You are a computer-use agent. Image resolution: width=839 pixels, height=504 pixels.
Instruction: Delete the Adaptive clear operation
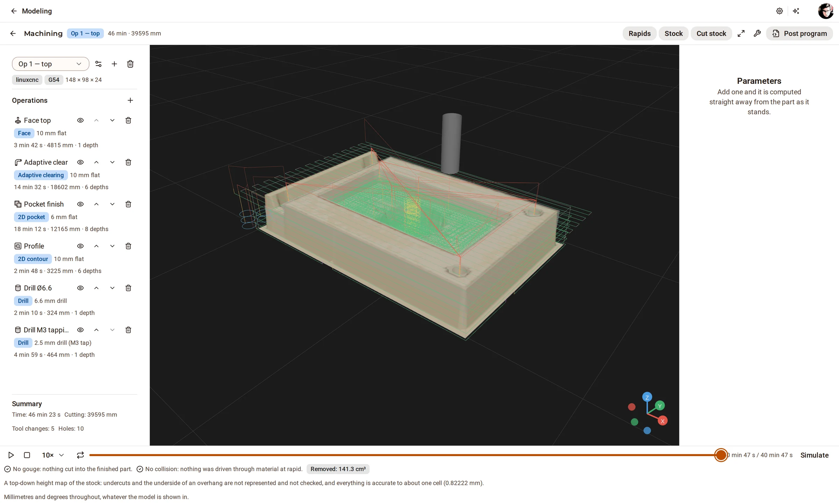tap(128, 162)
